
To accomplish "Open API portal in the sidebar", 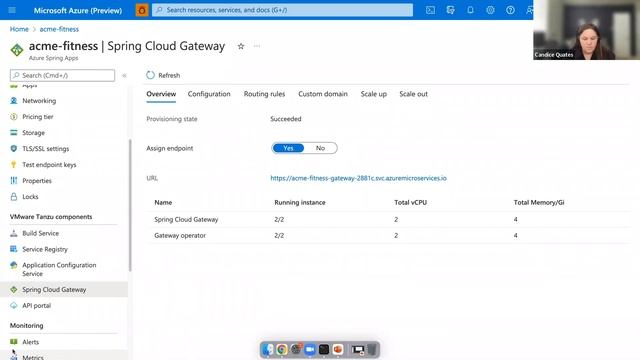I will tap(36, 305).
